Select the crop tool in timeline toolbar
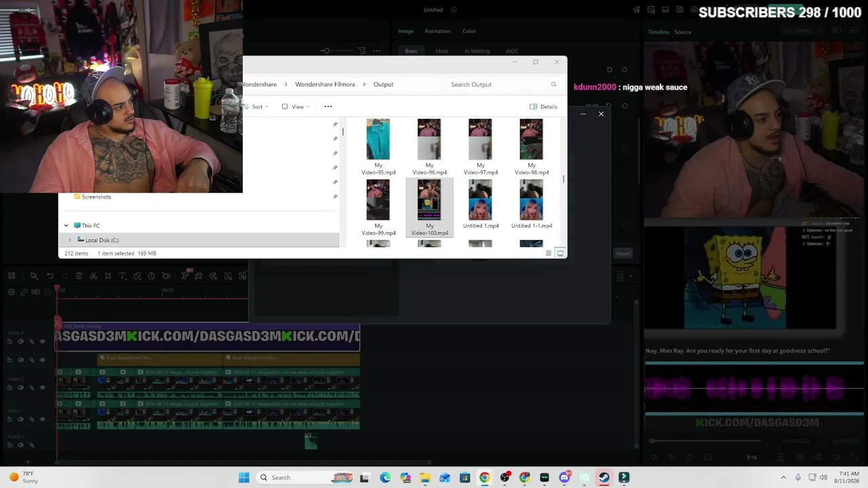The height and width of the screenshot is (488, 868). [x=108, y=276]
